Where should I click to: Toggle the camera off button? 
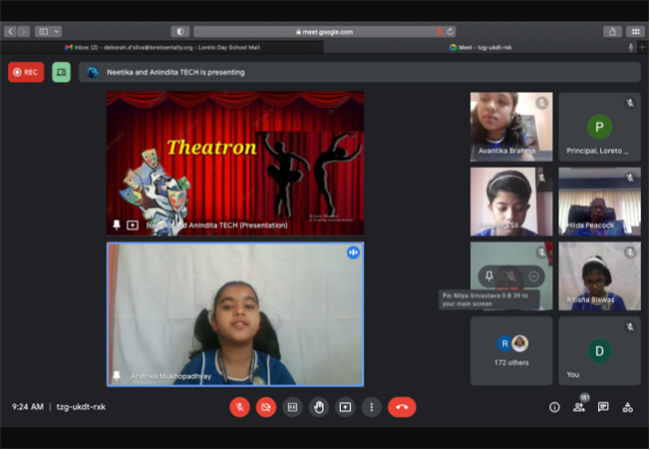(266, 407)
